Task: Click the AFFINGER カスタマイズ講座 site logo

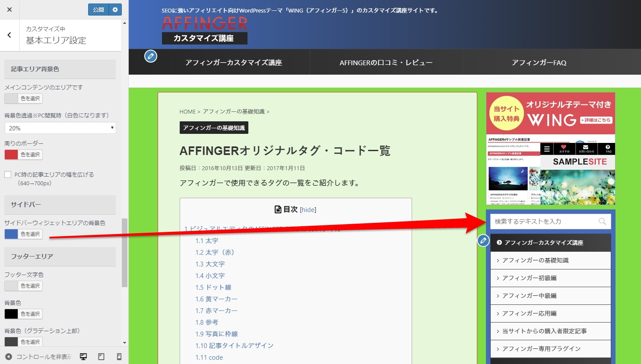Action: click(x=205, y=30)
